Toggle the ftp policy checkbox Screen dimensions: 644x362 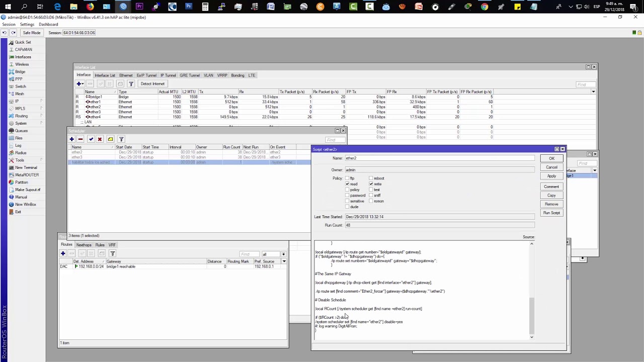(347, 178)
